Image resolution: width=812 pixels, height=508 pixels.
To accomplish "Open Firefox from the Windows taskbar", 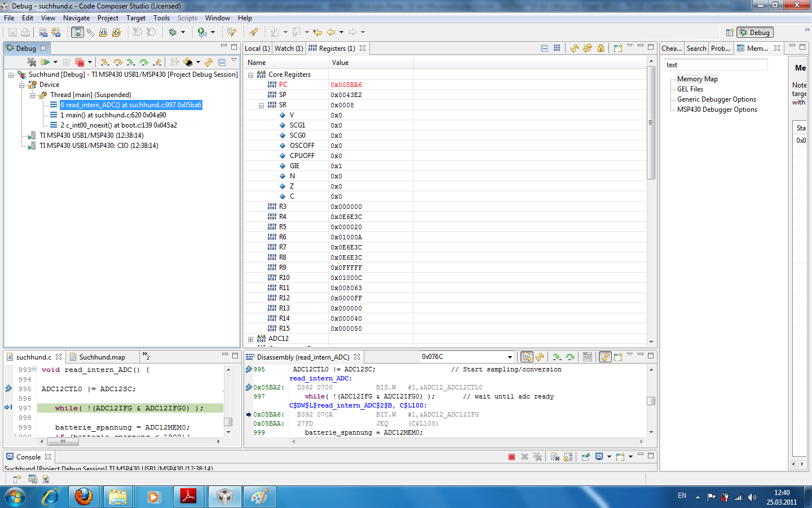I will 84,497.
